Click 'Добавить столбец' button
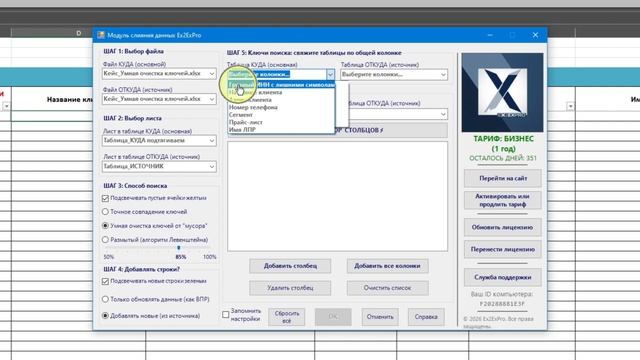 290,266
